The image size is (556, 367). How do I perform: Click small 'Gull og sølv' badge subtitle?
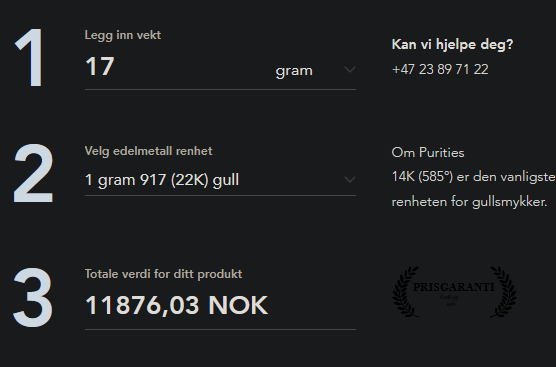point(450,300)
